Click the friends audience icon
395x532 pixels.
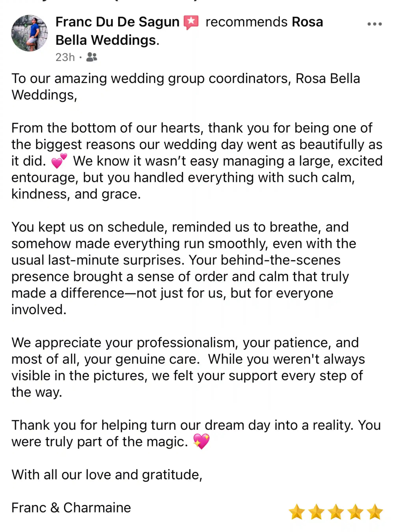coord(92,57)
